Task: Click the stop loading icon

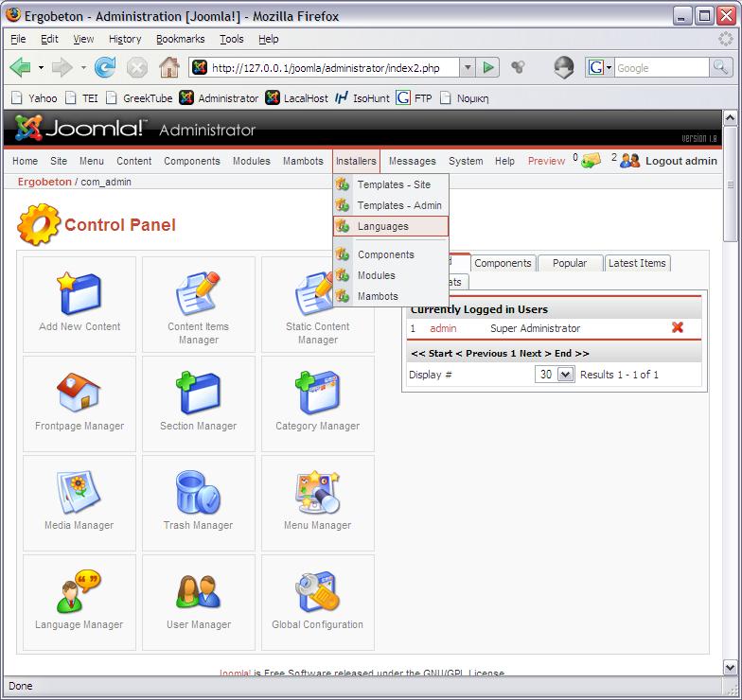Action: point(137,68)
